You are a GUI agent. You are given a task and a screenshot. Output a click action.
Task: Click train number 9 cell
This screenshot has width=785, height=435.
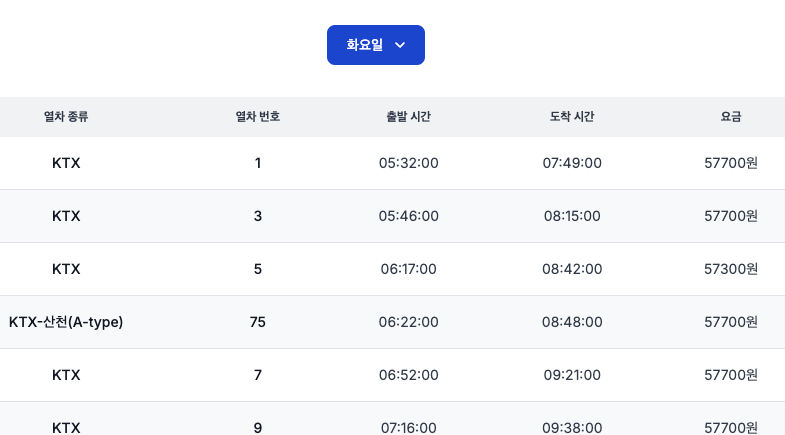(x=257, y=428)
